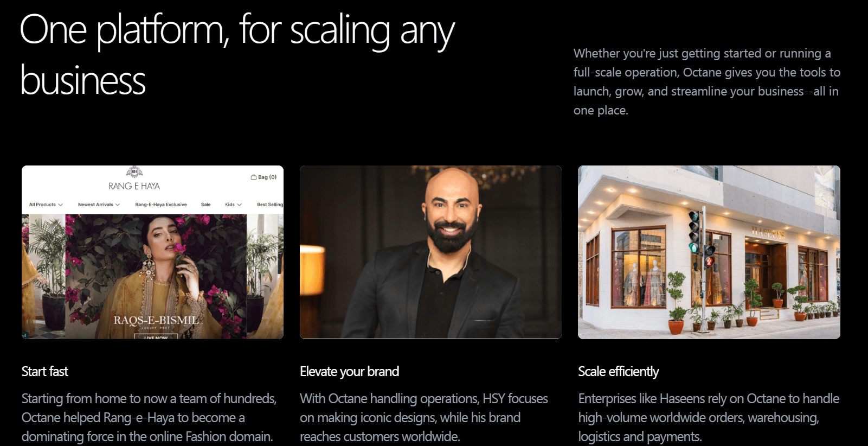Click the Elevate your brand heading

coord(350,372)
